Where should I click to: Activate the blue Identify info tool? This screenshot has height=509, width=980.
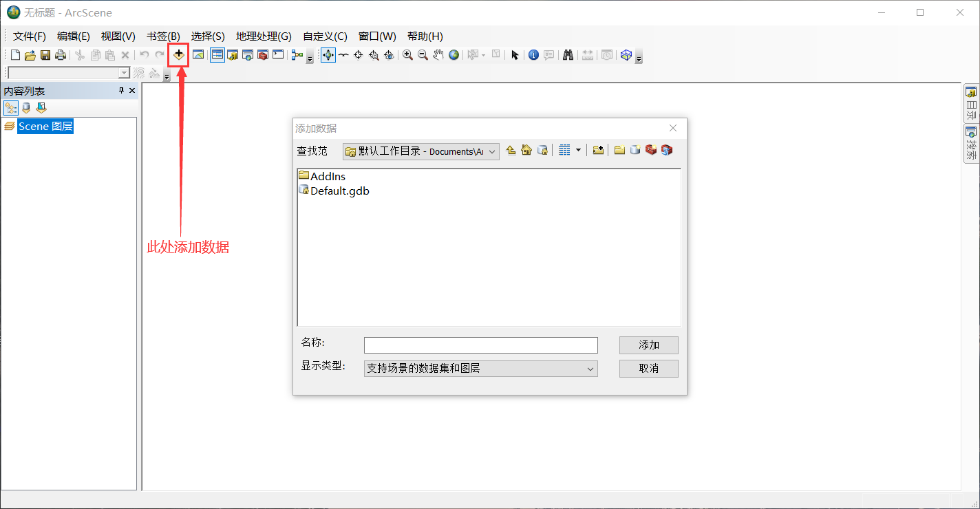point(533,55)
